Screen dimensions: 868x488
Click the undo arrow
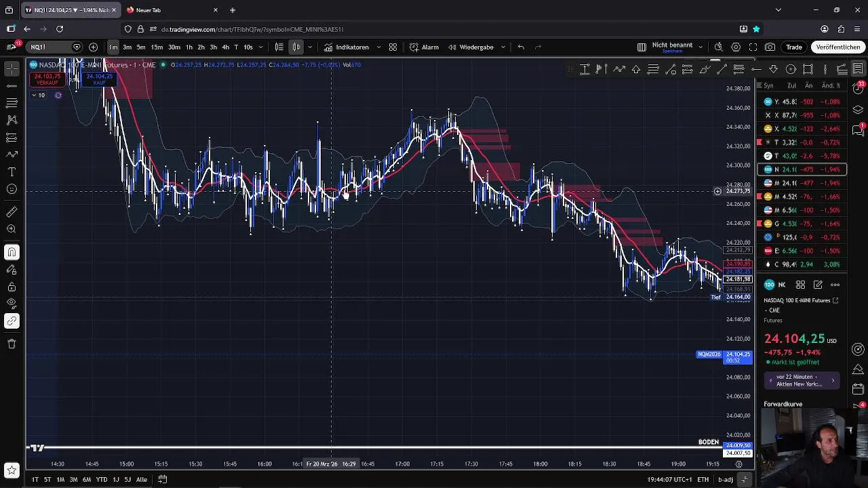pyautogui.click(x=521, y=47)
